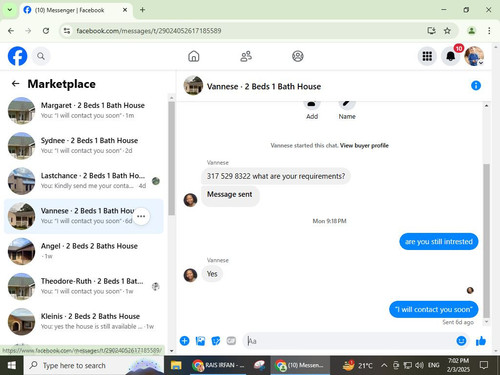Click the browser back arrow

point(11,31)
